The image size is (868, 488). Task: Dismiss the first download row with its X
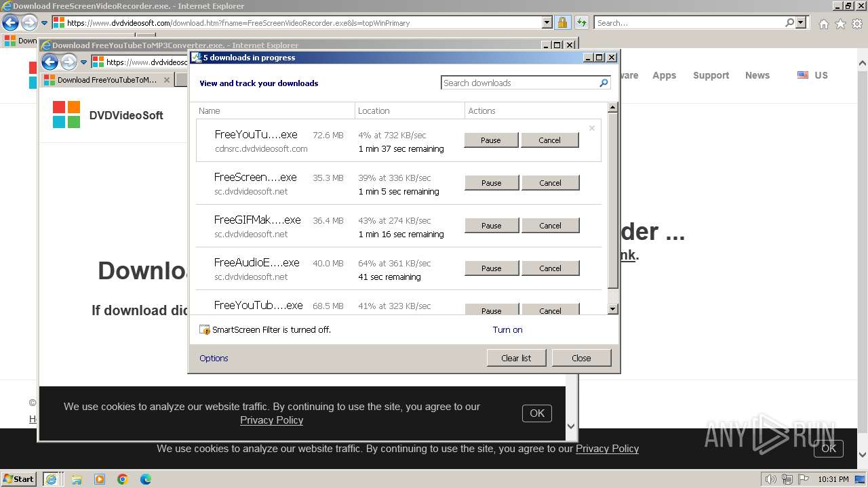(592, 127)
